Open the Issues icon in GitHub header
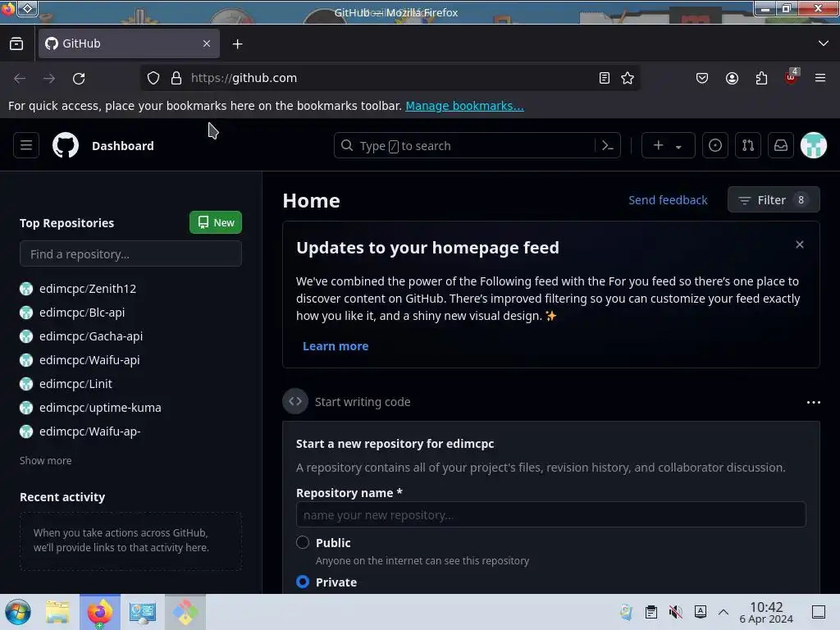 pyautogui.click(x=715, y=145)
